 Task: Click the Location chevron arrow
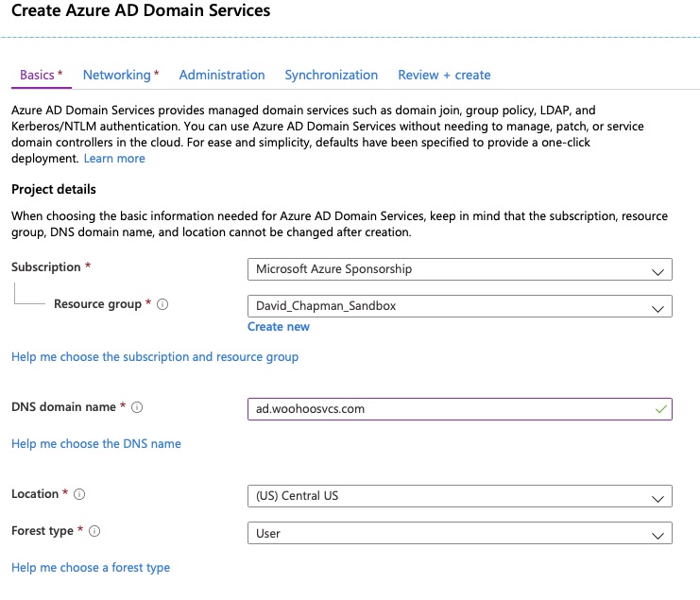(x=657, y=499)
